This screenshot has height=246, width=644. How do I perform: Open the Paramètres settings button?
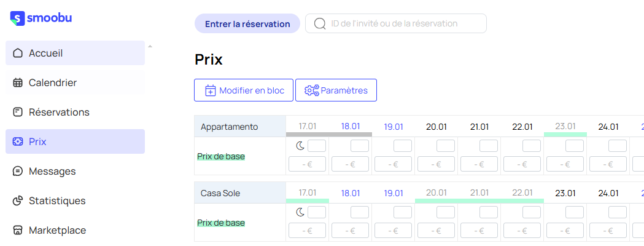pyautogui.click(x=336, y=90)
